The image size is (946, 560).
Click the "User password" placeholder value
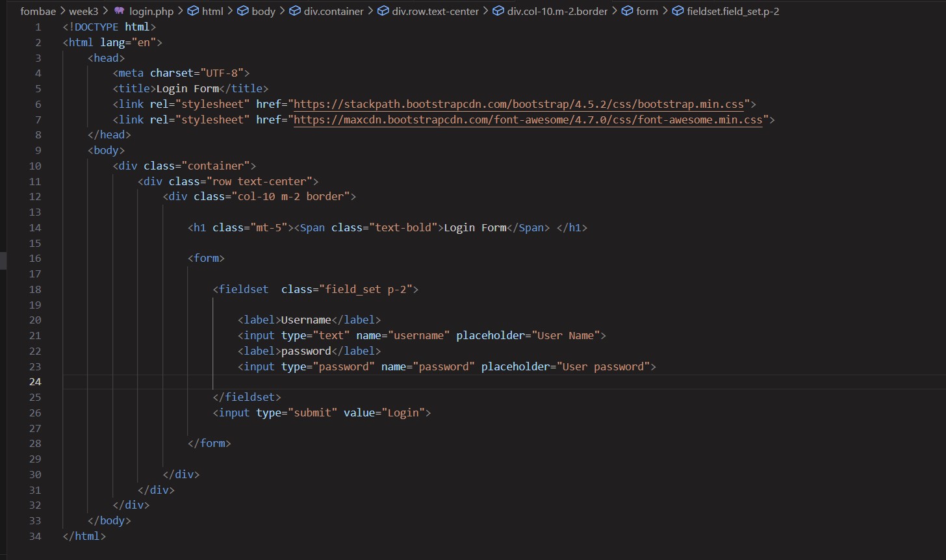coord(604,366)
